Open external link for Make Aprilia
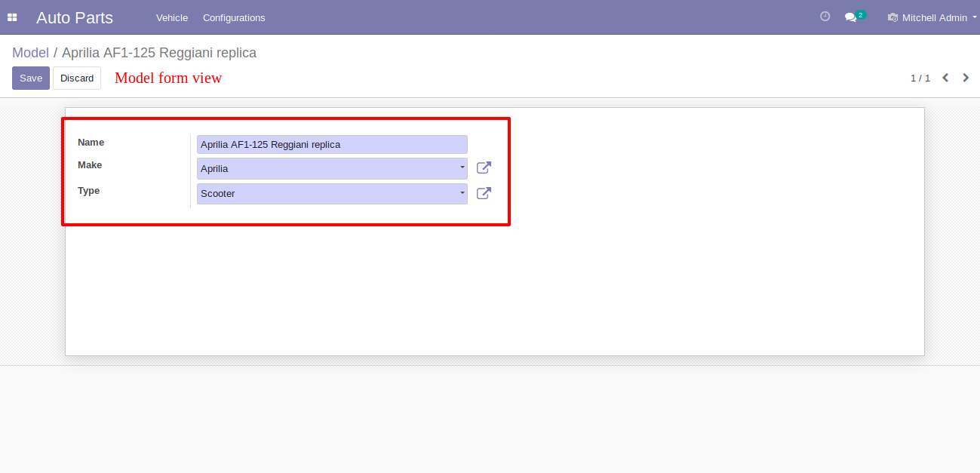 (x=484, y=167)
